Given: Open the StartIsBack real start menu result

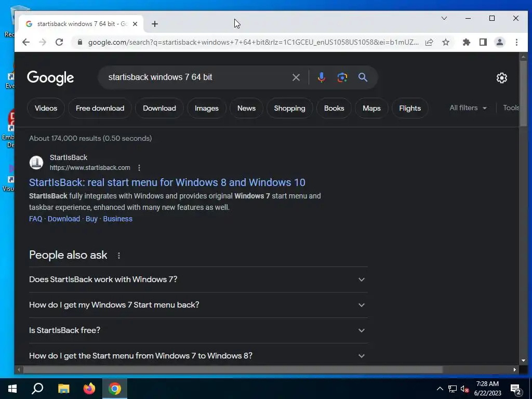Looking at the screenshot, I should coord(167,182).
